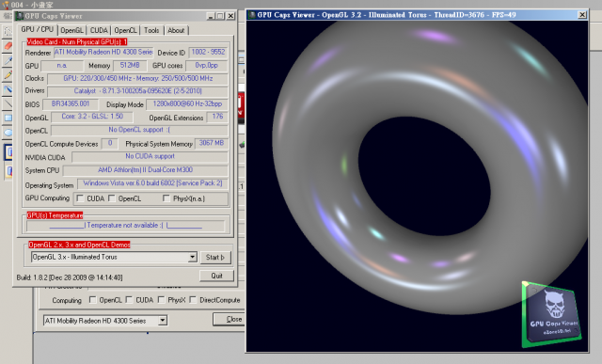602x364 pixels.
Task: Select the Ellipse shape tool
Action: pos(8,133)
